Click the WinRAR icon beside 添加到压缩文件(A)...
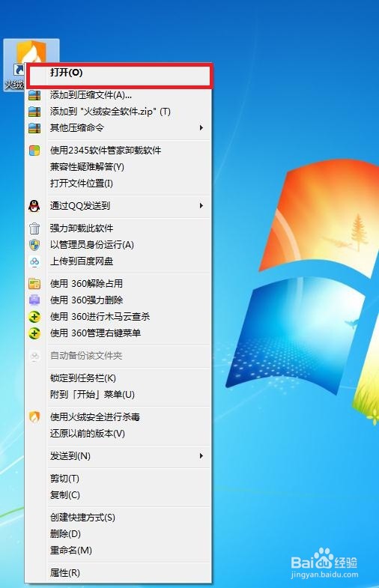Viewport: 379px width, 588px height. (34, 95)
